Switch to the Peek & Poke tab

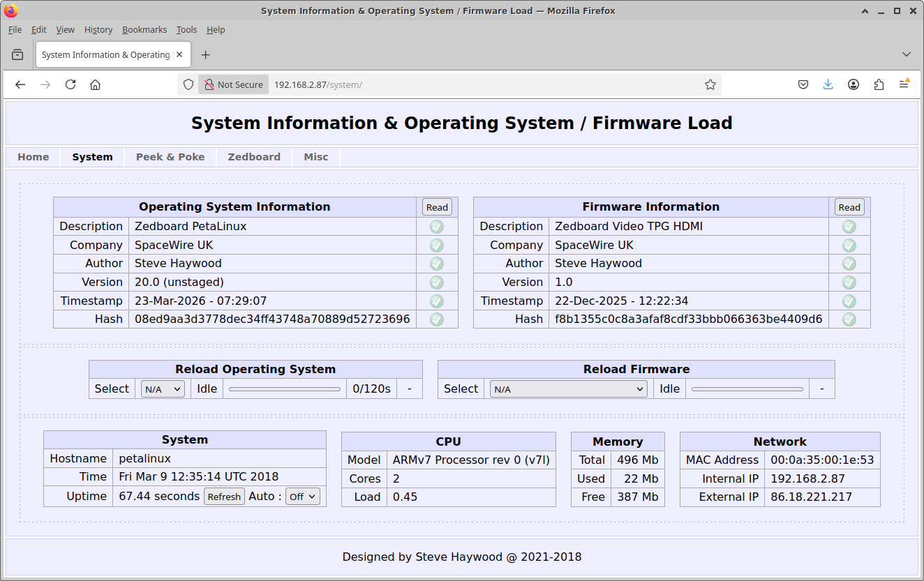[170, 157]
